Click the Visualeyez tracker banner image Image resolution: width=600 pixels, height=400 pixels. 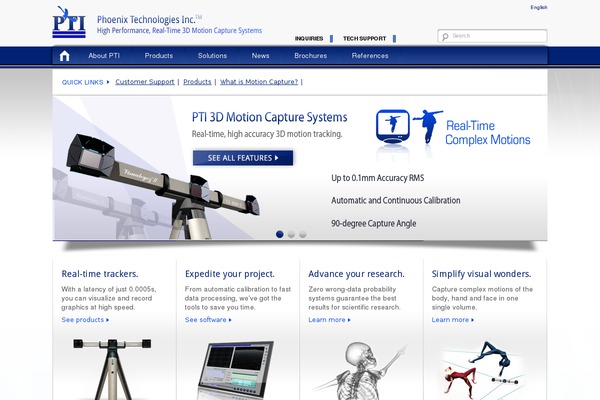tap(161, 188)
